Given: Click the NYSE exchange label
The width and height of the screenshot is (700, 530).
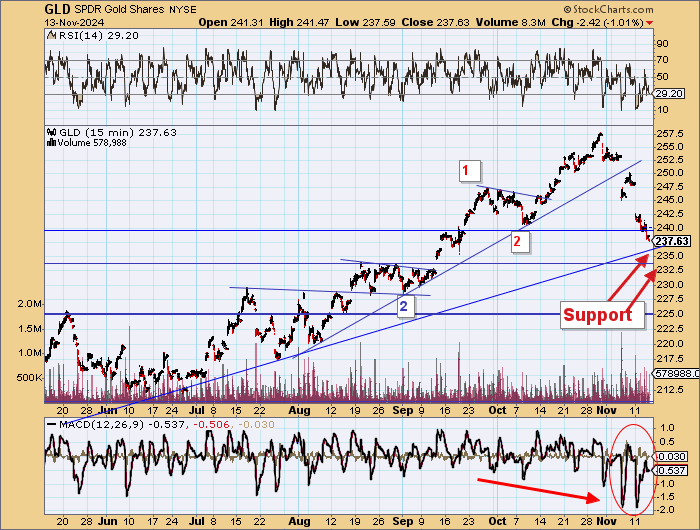Looking at the screenshot, I should click(x=183, y=9).
